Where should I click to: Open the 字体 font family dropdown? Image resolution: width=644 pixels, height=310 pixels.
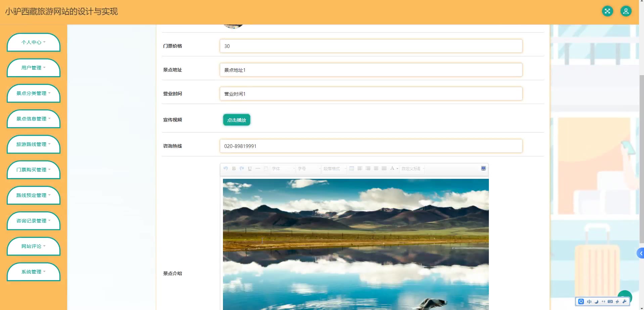(283, 168)
